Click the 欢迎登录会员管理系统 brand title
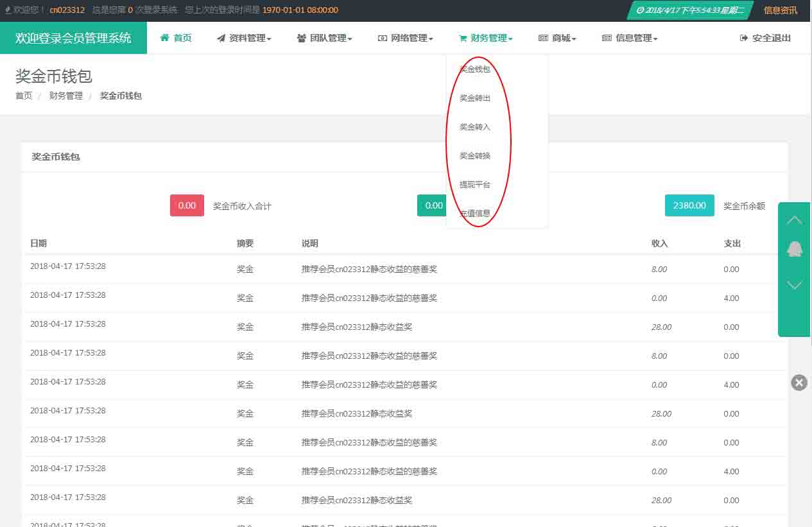 pos(73,38)
